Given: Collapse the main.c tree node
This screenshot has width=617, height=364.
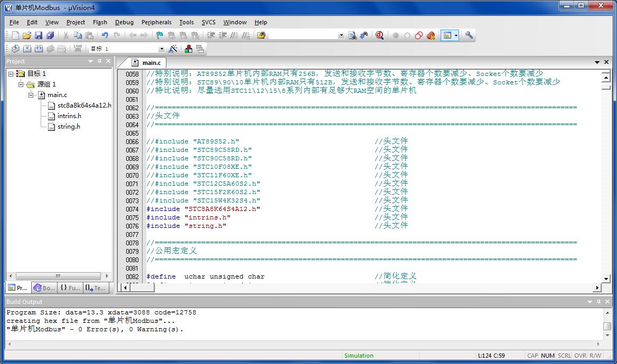Looking at the screenshot, I should click(x=31, y=95).
